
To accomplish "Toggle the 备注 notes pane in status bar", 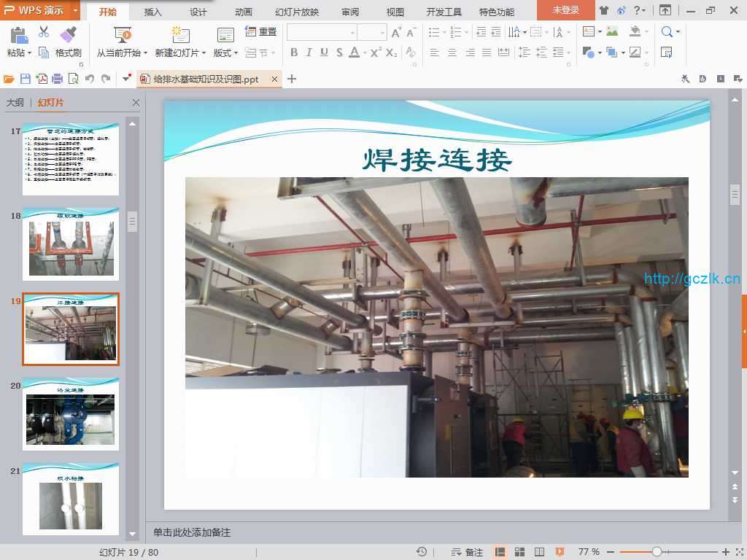I will (467, 552).
